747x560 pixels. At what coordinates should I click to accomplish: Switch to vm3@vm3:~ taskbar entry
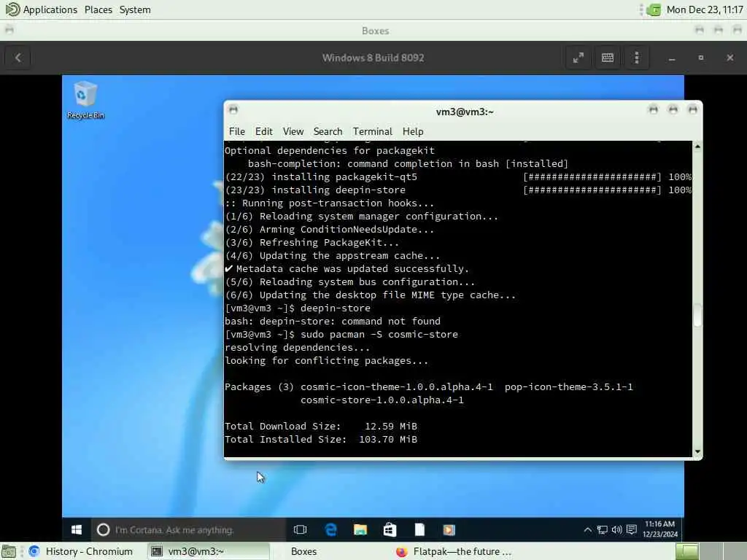click(x=208, y=551)
